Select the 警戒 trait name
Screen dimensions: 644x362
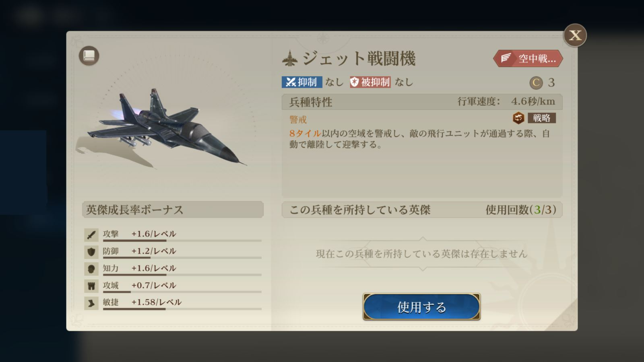tap(298, 119)
